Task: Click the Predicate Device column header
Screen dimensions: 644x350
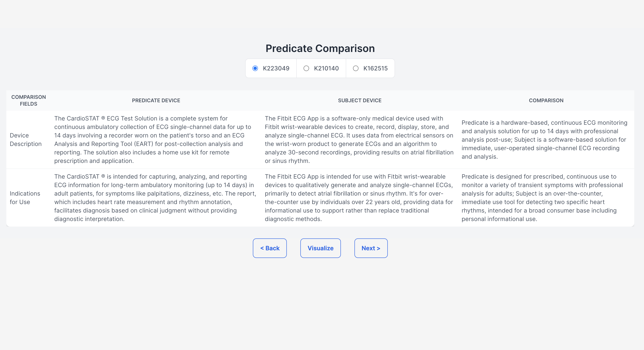Action: (156, 101)
